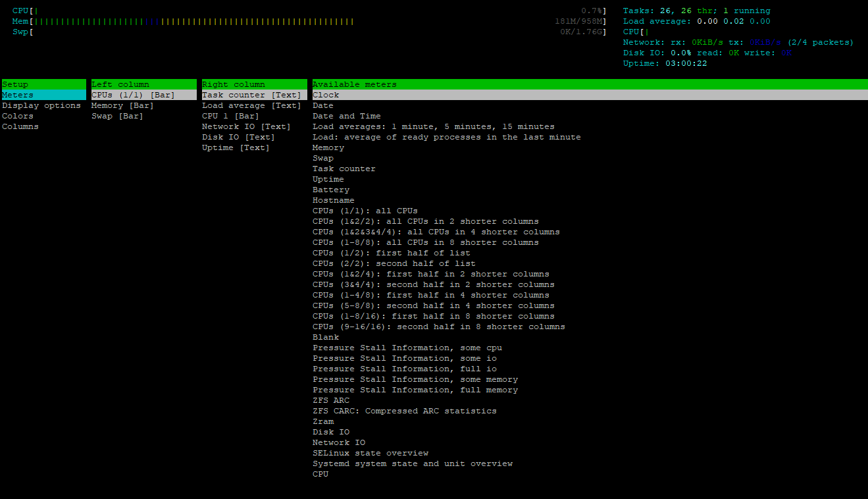Screen dimensions: 868x499
Task: Click the Tasks counter line in header
Action: pyautogui.click(x=696, y=11)
